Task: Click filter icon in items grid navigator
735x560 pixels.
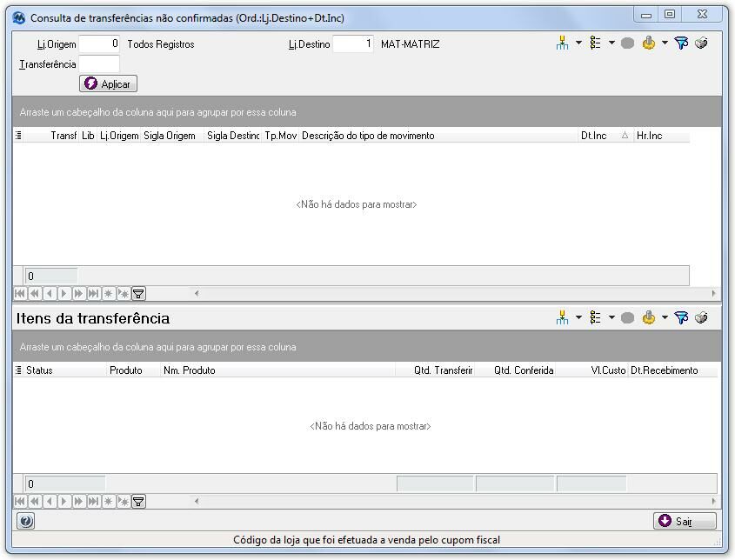Action: [138, 502]
